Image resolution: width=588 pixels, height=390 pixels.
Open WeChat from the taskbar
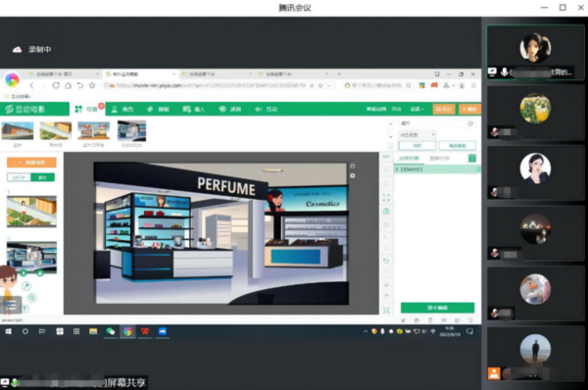[110, 331]
